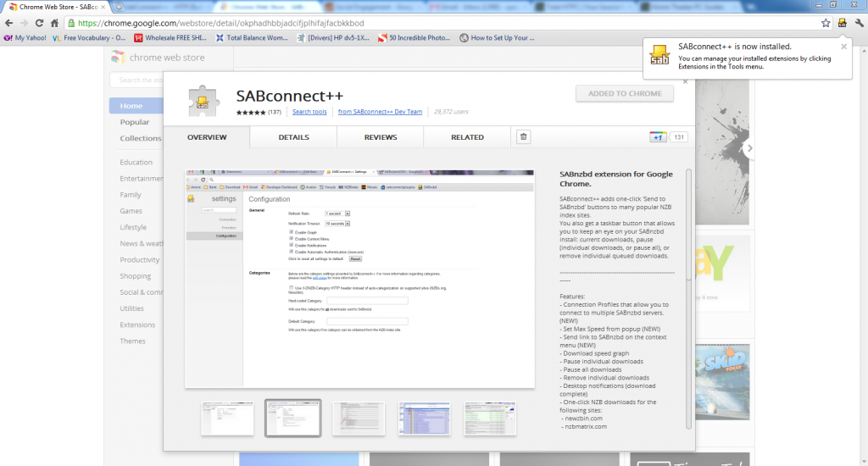Open the Themes category
Viewport: 868px width, 466px height.
[x=133, y=341]
